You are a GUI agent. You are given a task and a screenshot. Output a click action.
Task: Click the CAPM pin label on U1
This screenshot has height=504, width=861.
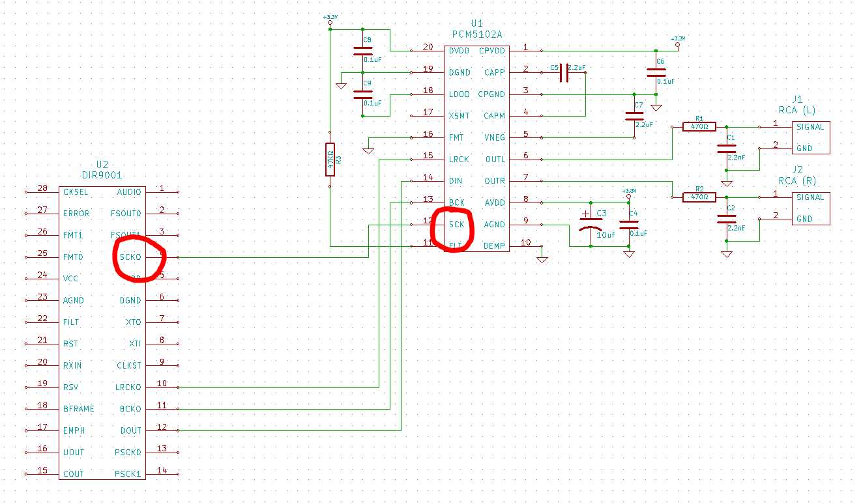coord(494,116)
